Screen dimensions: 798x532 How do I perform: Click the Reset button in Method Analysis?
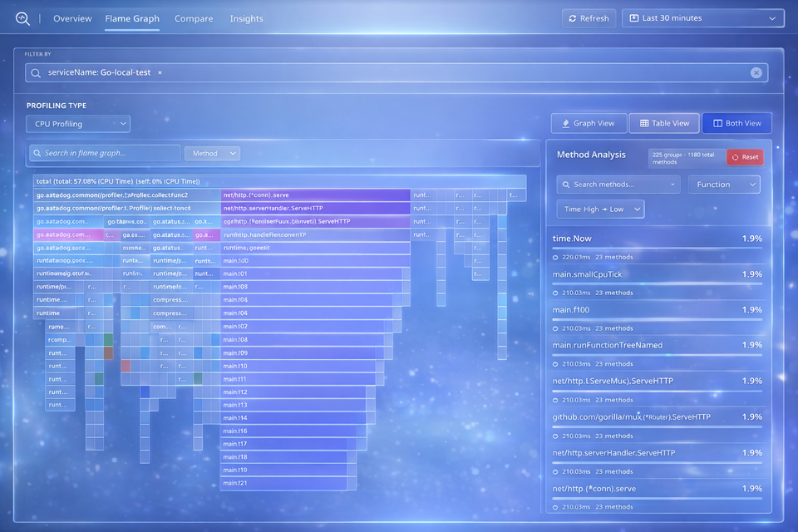coord(745,156)
